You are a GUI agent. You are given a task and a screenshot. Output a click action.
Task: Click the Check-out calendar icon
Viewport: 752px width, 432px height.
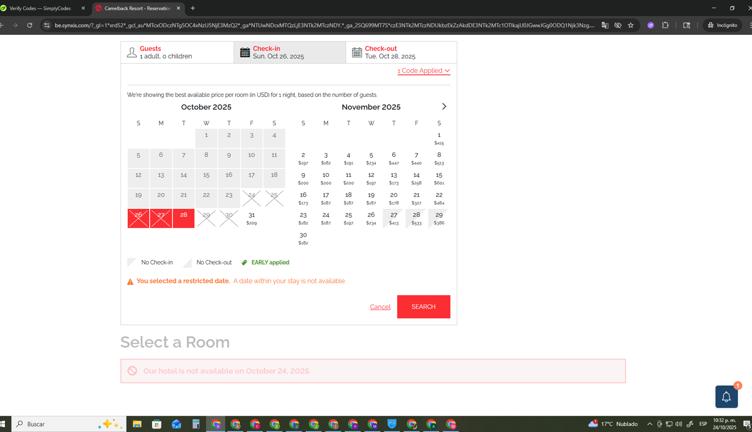coord(357,53)
